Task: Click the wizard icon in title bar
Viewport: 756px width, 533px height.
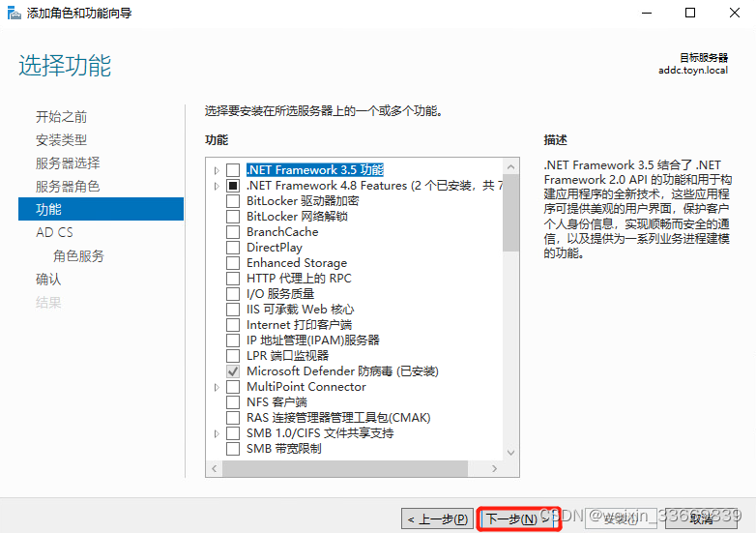Action: coord(14,13)
